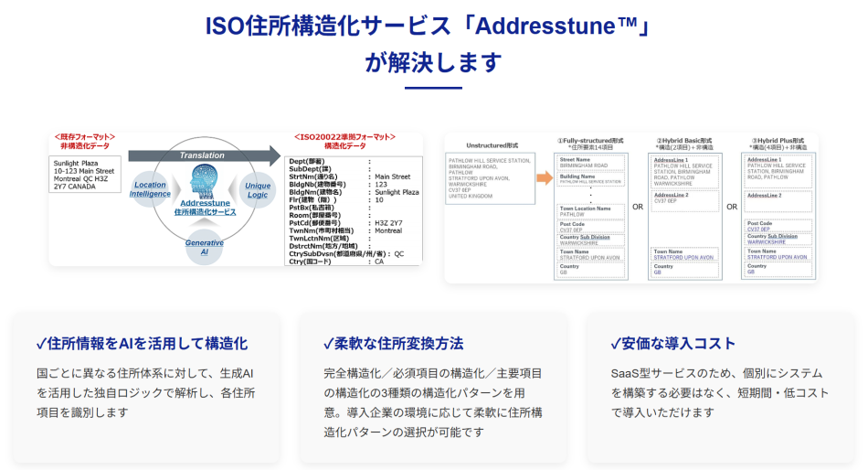Click the paragraph starting 完全構造化／必須項目
The image size is (868, 470).
click(433, 403)
